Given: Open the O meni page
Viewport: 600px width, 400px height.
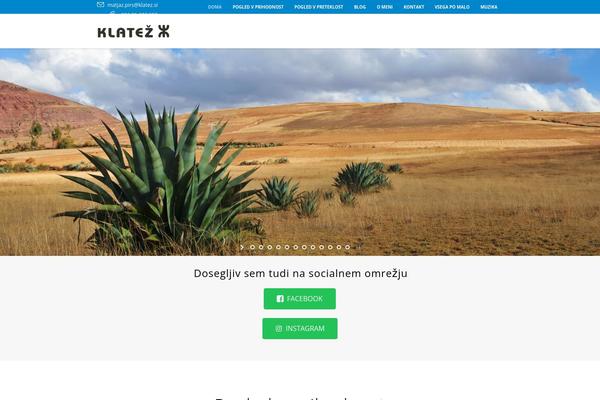Looking at the screenshot, I should click(x=385, y=7).
